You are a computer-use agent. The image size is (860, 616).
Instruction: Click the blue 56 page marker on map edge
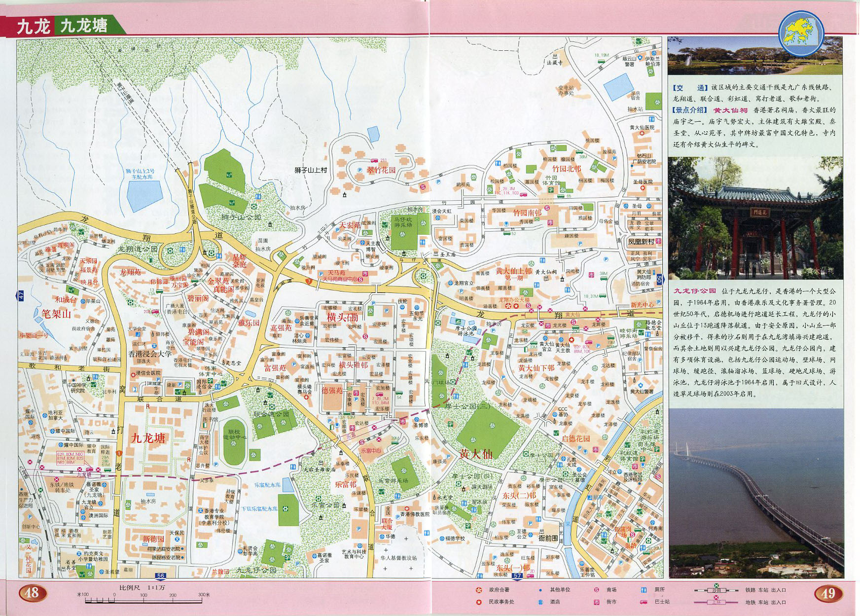tap(161, 576)
